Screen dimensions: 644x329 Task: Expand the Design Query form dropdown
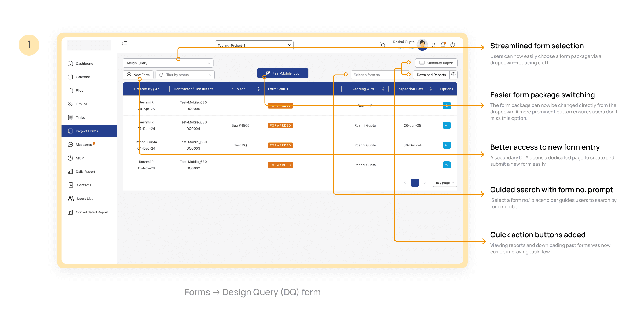[x=168, y=63]
